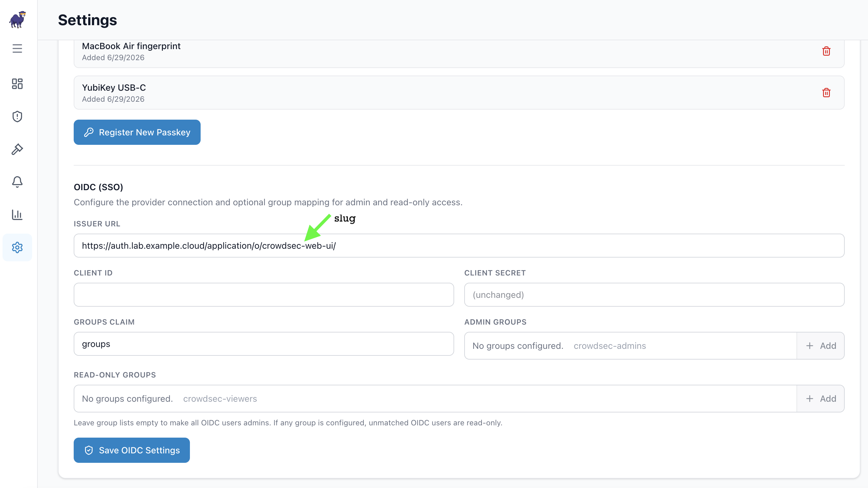Click the OIDC (SSO) heading

[98, 187]
